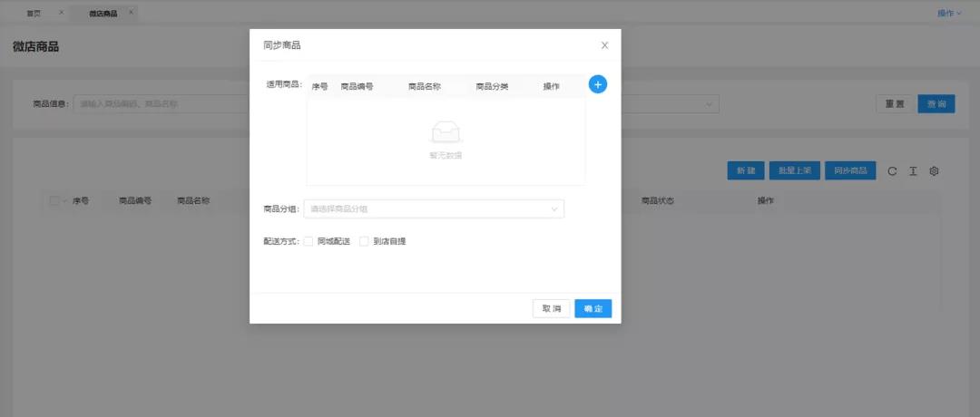Enable the 同城配送 checkbox

tap(309, 241)
